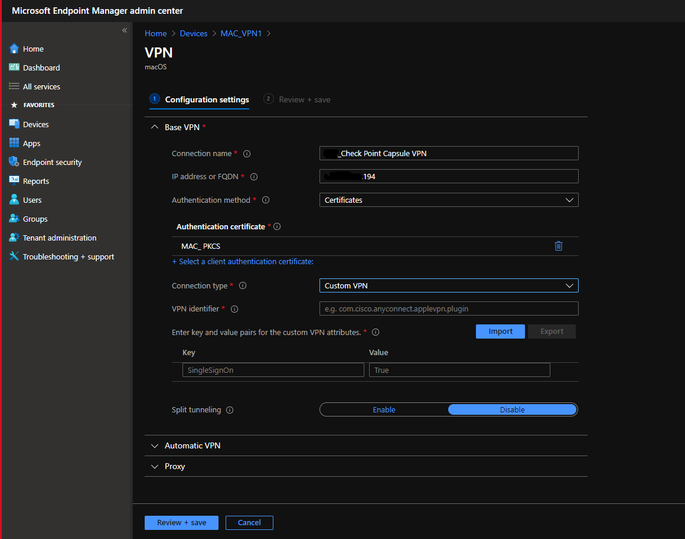The width and height of the screenshot is (685, 539).
Task: Click info icon next to Connection name
Action: click(247, 154)
